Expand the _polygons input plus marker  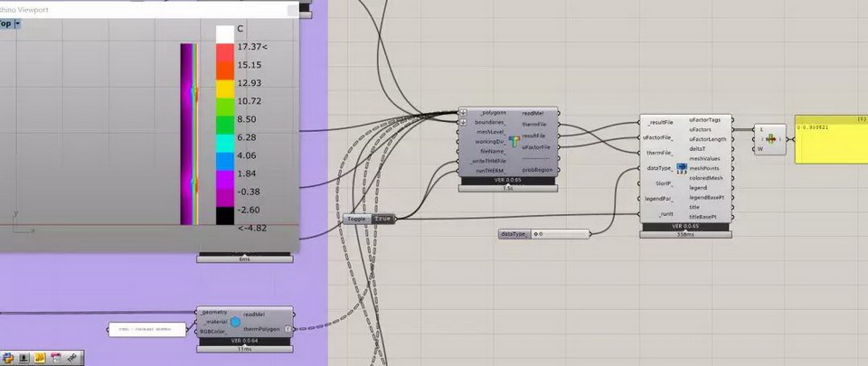pyautogui.click(x=463, y=113)
